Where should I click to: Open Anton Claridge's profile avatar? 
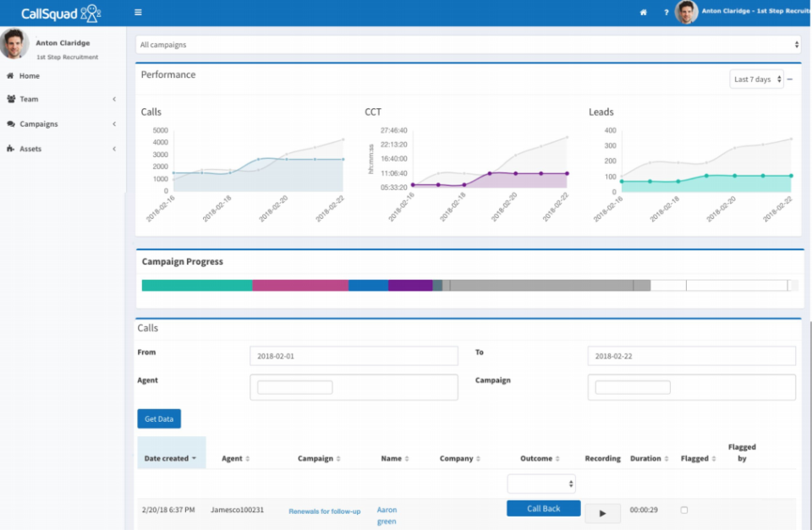tap(685, 13)
